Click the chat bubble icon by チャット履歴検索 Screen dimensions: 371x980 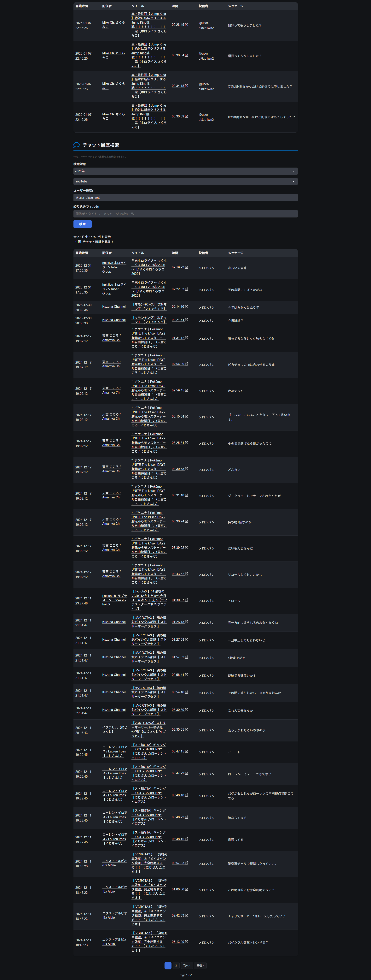[76, 145]
